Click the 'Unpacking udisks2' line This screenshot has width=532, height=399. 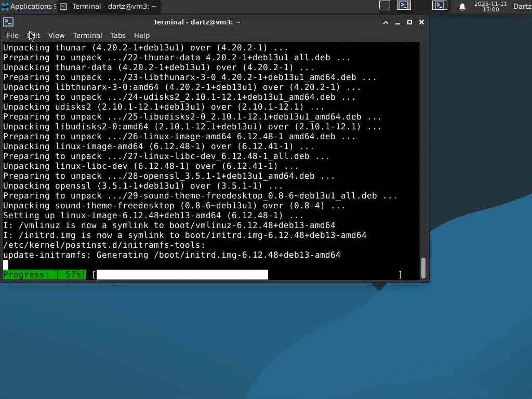point(164,107)
